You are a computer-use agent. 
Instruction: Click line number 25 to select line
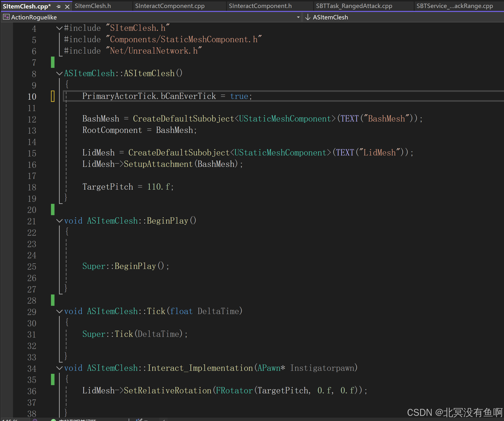tap(32, 267)
